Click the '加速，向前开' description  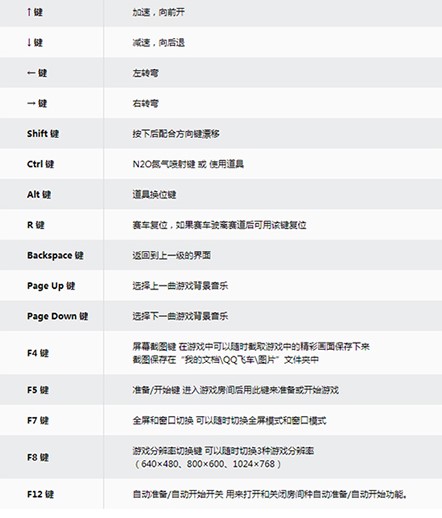click(158, 12)
